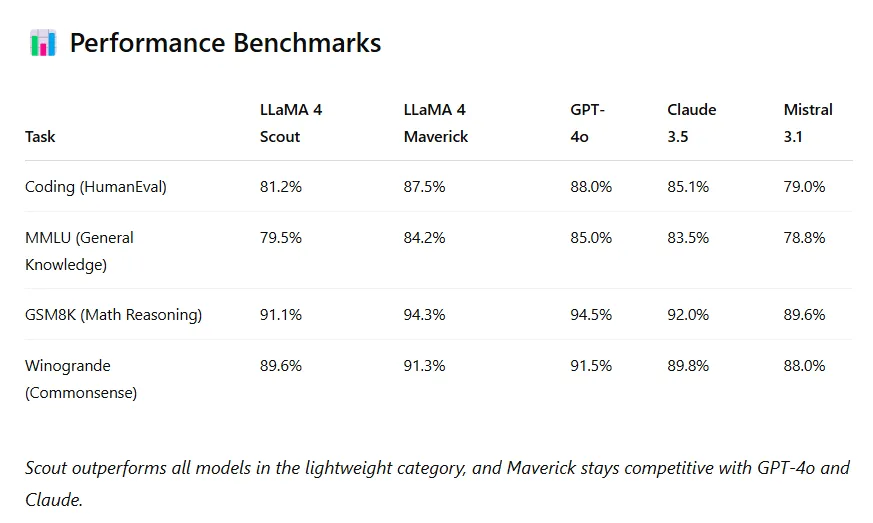Click the Mistral 3.1 column header

808,123
